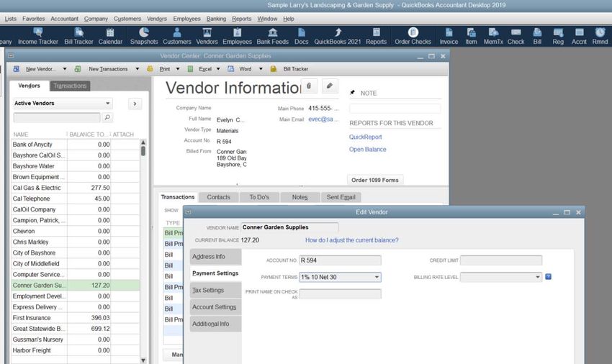Viewport: 612px width, 364px height.
Task: Open Address Info section in Edit Vendor
Action: click(x=216, y=257)
